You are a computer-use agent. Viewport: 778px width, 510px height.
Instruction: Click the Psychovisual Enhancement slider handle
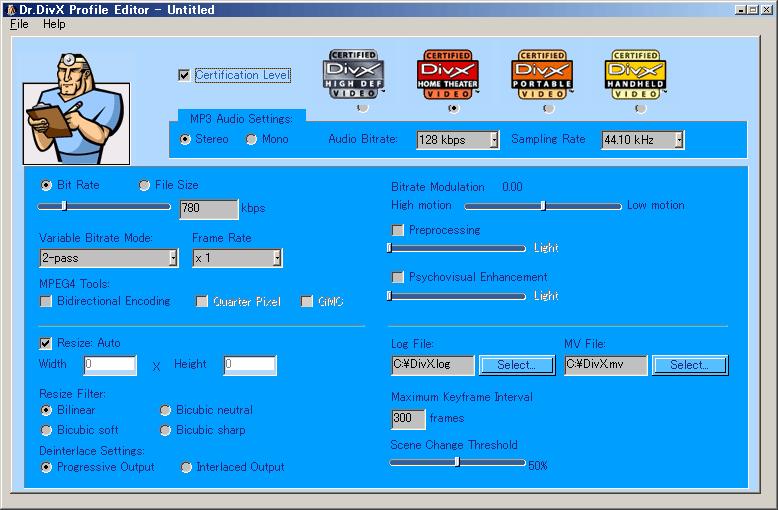[389, 296]
